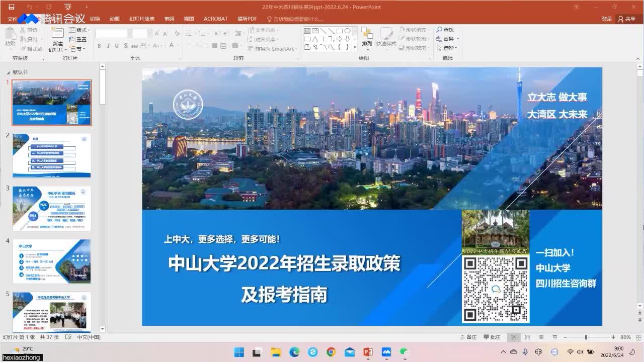Open Convert to SmartArt dropdown
Screen dimensions: 644x362
[273, 49]
